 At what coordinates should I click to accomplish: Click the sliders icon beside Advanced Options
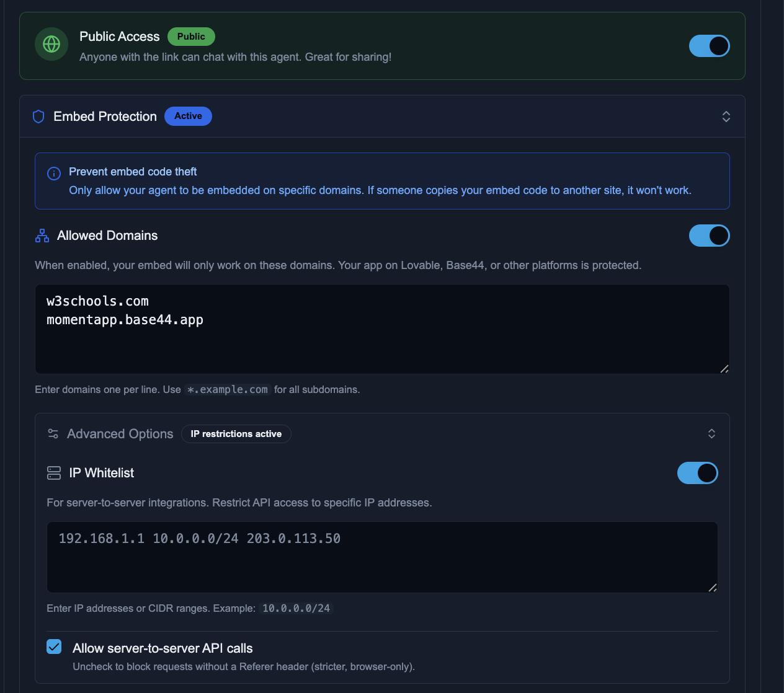pos(53,434)
